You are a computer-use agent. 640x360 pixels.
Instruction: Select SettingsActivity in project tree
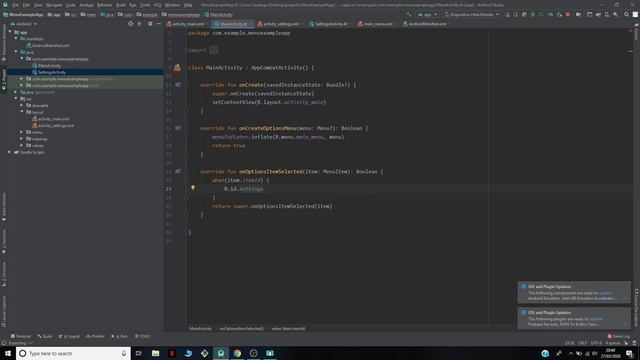[x=52, y=72]
